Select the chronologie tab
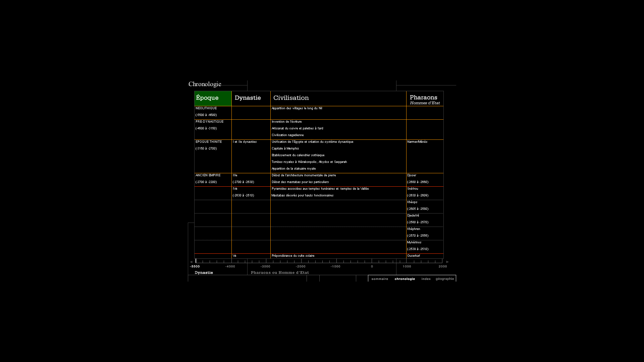644x362 pixels. (405, 279)
